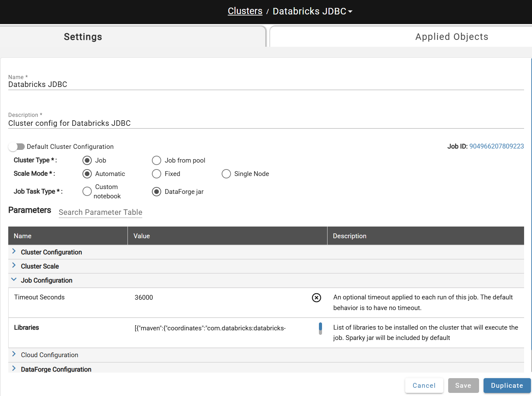Click the Scale Mode label

34,174
